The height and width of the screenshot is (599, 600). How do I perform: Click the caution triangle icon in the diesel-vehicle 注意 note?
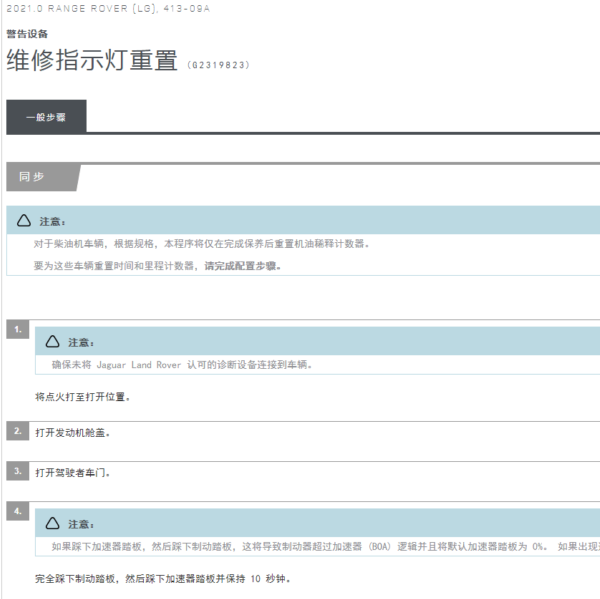(24, 220)
